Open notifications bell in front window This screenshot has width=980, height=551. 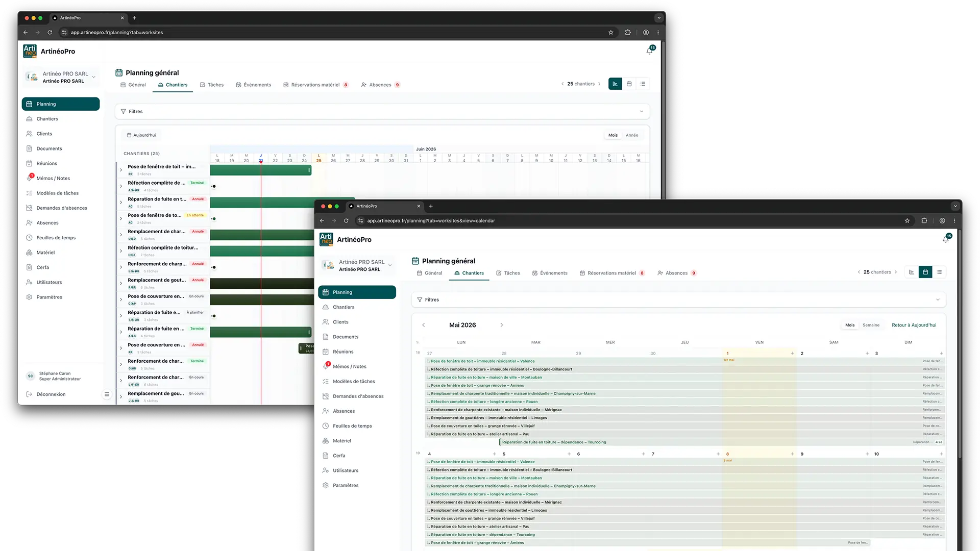pos(945,239)
